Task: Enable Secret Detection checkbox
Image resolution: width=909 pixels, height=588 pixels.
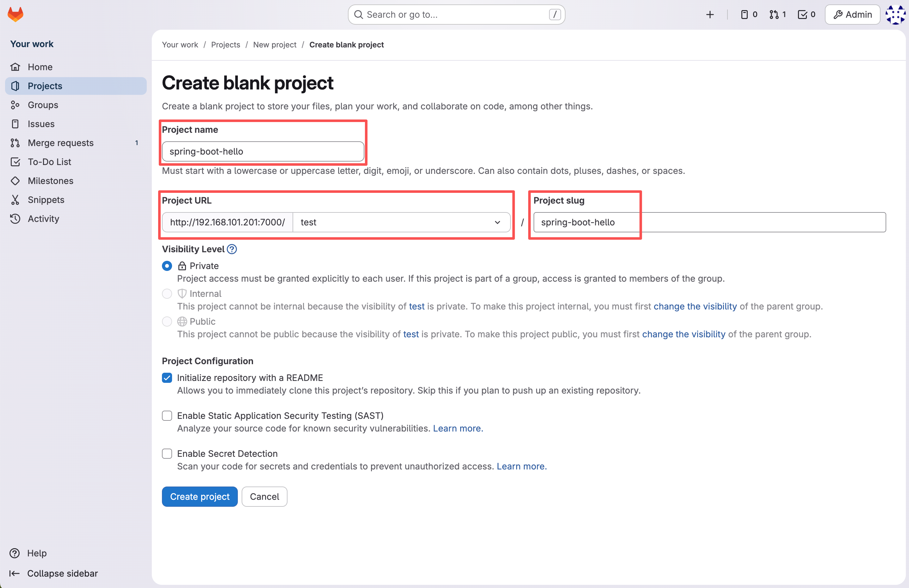Action: click(x=167, y=453)
